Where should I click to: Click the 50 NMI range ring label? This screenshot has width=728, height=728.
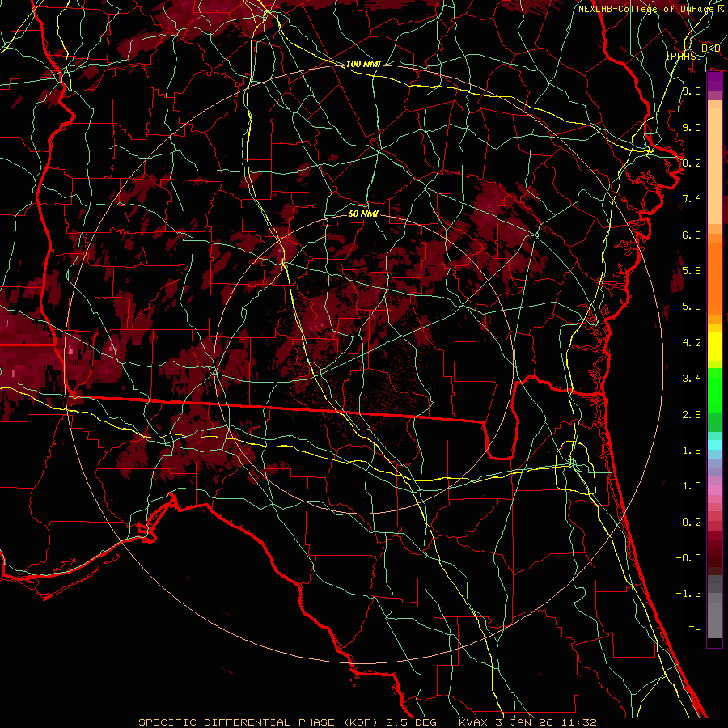(x=363, y=214)
